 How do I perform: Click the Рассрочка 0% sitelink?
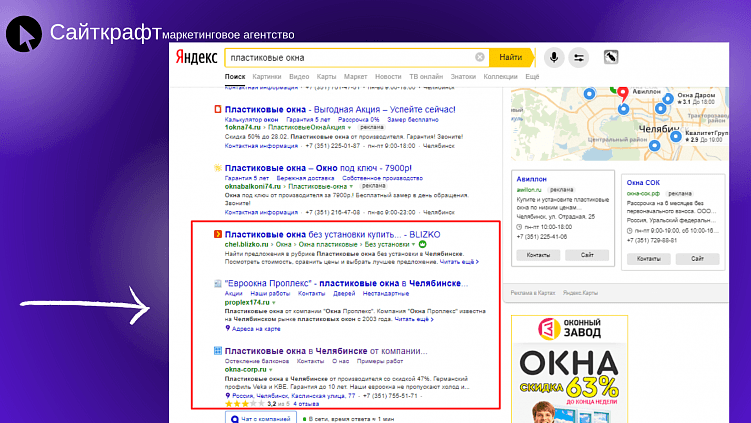click(x=359, y=120)
